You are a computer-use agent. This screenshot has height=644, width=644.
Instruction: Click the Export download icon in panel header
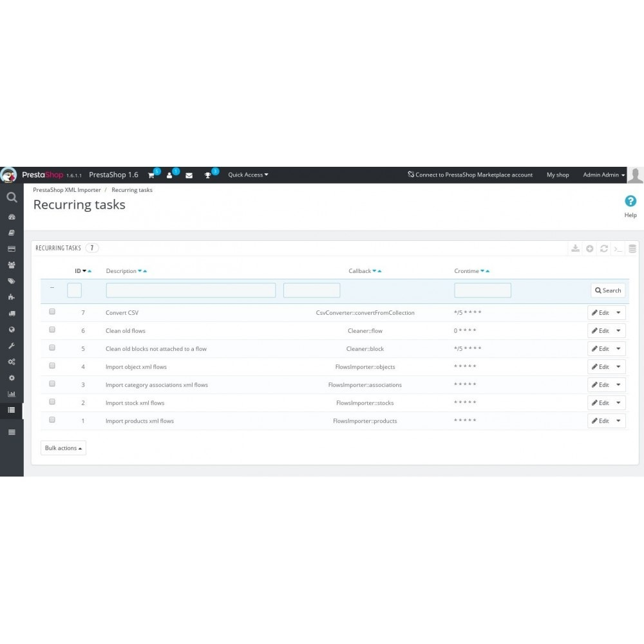[575, 249]
